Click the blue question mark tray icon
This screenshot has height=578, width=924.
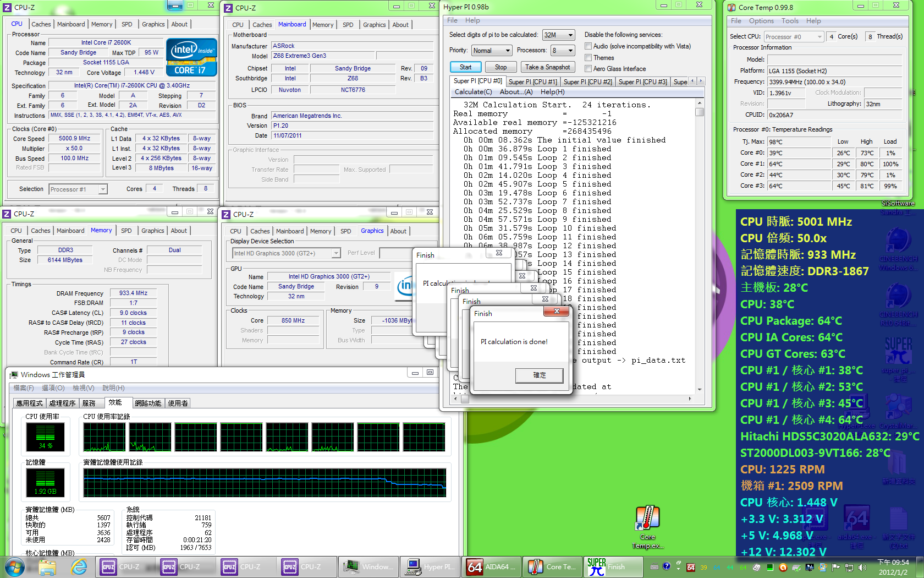pyautogui.click(x=667, y=566)
